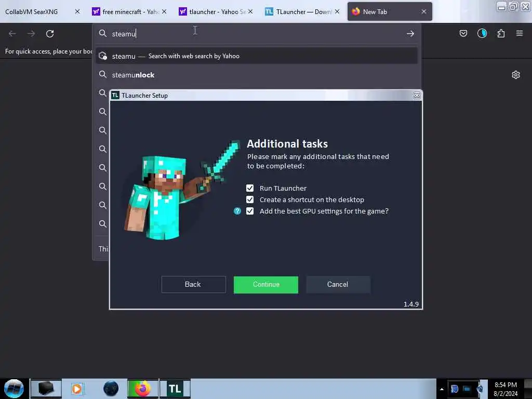The height and width of the screenshot is (399, 532).
Task: Click the green Continue button
Action: point(265,284)
